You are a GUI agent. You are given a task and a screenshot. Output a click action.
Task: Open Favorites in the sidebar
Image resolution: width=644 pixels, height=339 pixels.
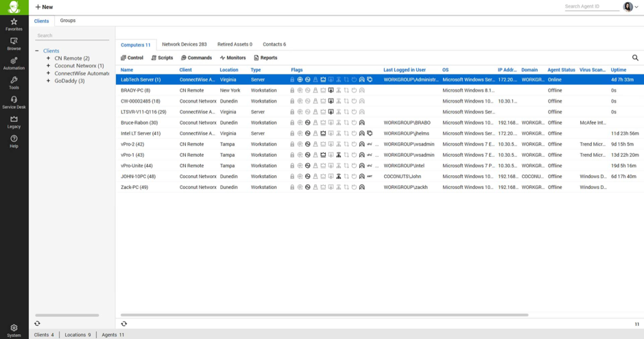coord(14,25)
